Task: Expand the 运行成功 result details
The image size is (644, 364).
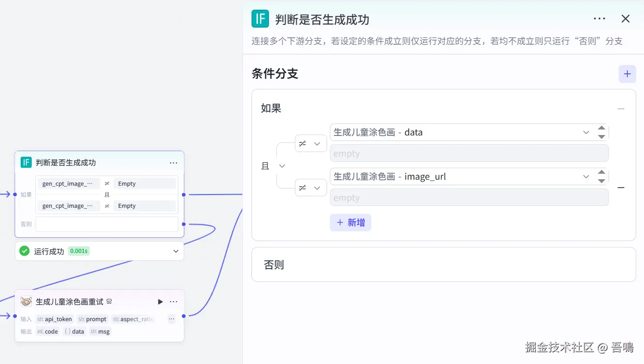Action: coord(176,251)
